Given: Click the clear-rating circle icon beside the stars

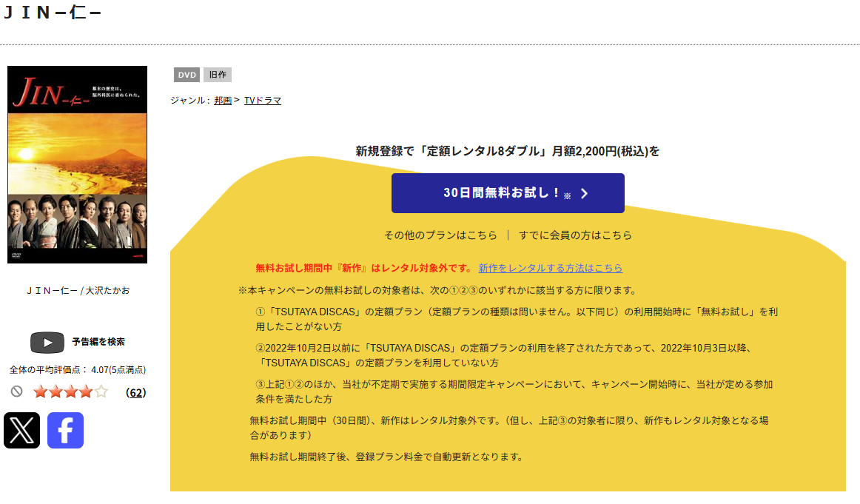Looking at the screenshot, I should (x=17, y=392).
